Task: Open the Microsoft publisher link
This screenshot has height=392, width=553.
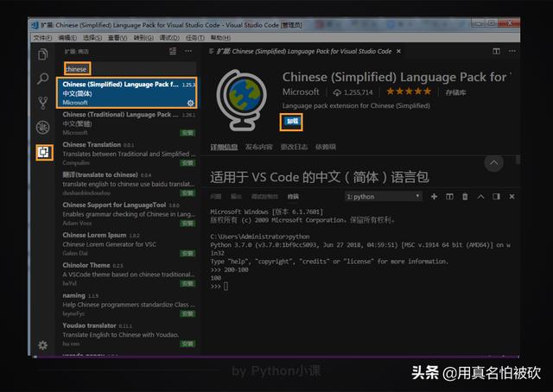Action: (x=301, y=92)
